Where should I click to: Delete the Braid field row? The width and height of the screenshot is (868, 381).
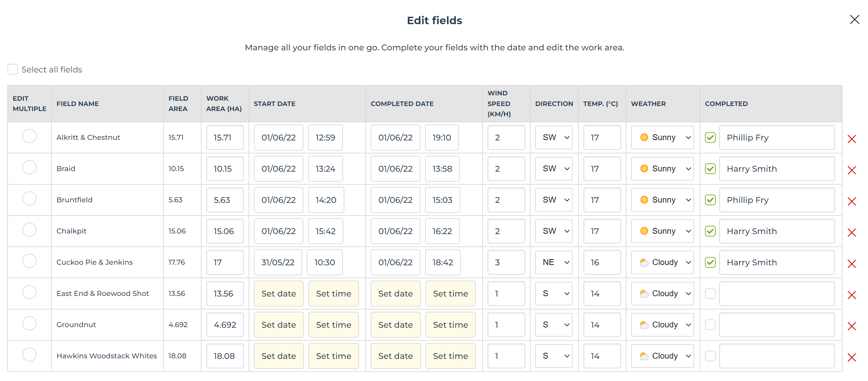pos(852,170)
